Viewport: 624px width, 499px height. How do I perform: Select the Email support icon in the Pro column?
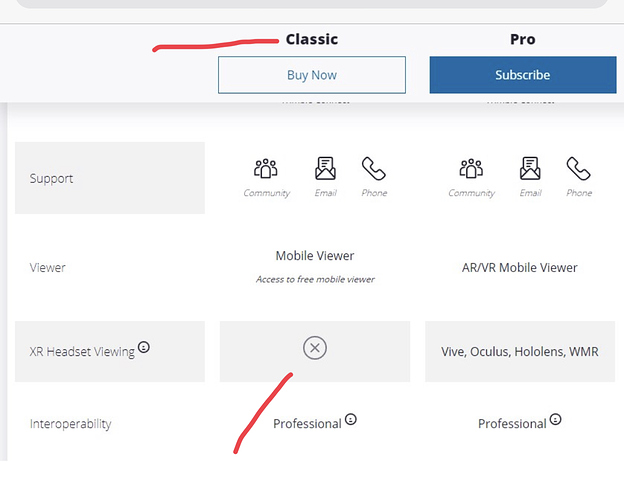tap(530, 169)
